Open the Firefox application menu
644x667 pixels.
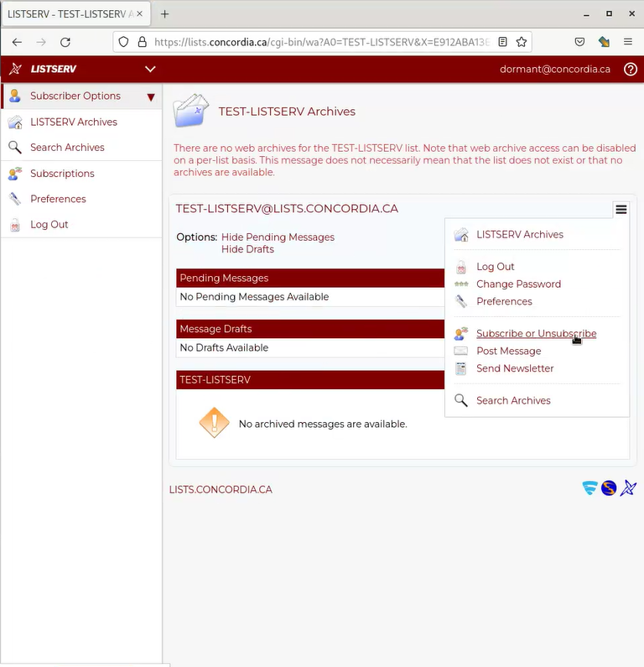pyautogui.click(x=628, y=42)
